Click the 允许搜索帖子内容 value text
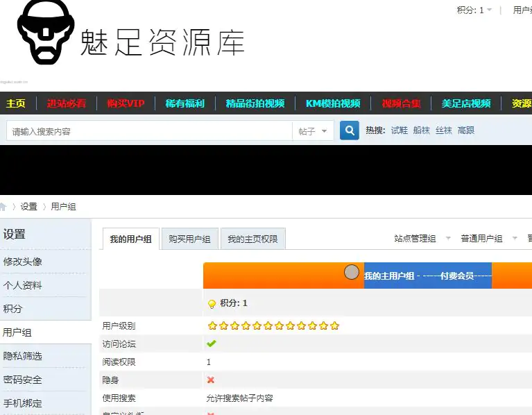The width and height of the screenshot is (532, 415). (x=239, y=398)
